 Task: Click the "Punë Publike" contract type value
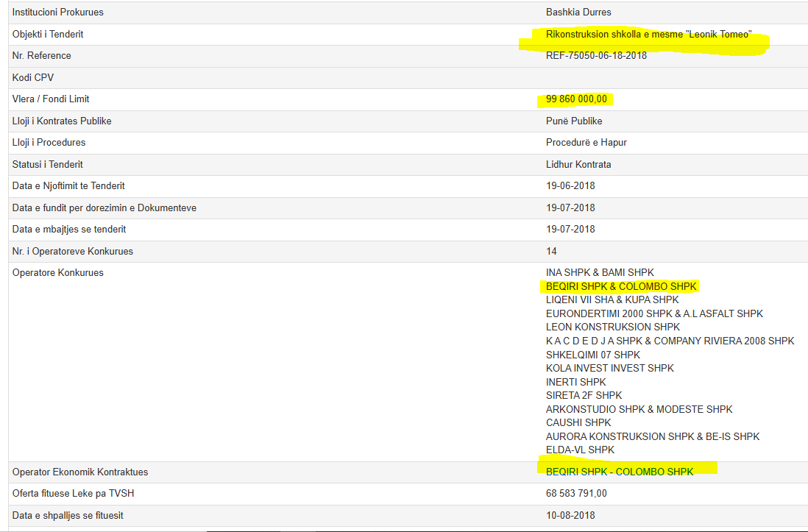(574, 121)
